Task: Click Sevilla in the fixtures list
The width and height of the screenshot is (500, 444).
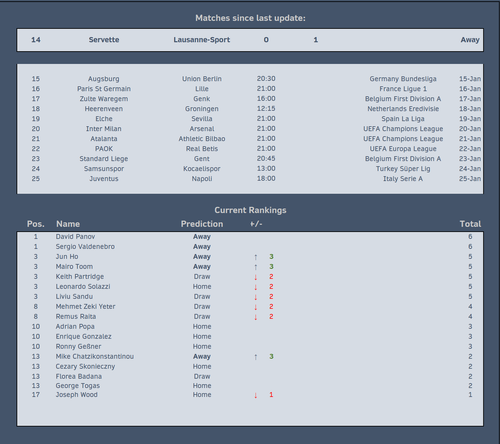Action: (x=202, y=119)
